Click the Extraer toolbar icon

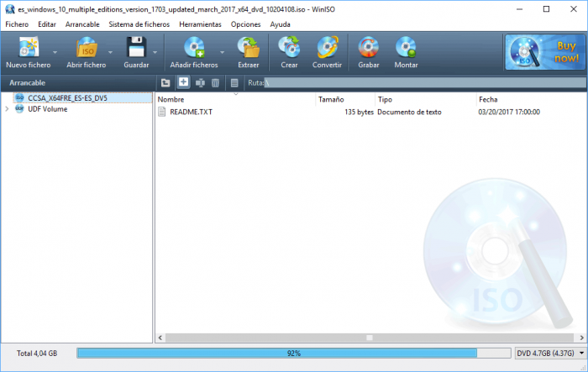[249, 48]
